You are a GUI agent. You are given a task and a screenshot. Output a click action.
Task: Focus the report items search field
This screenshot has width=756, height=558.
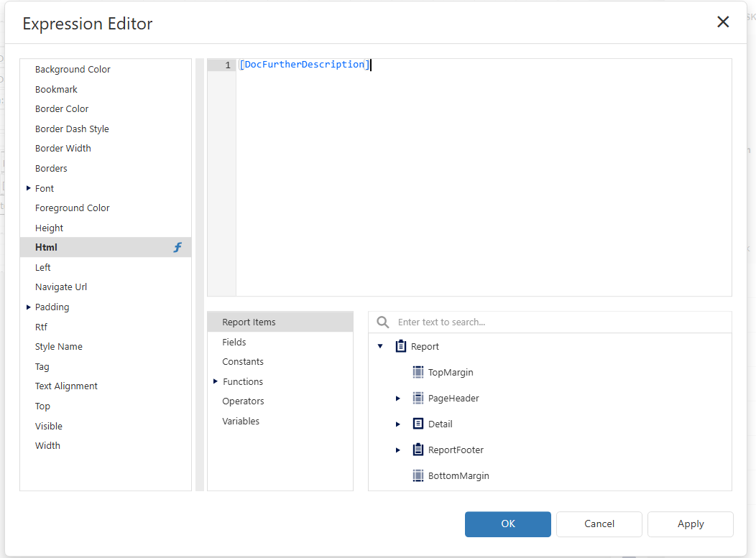pyautogui.click(x=561, y=322)
